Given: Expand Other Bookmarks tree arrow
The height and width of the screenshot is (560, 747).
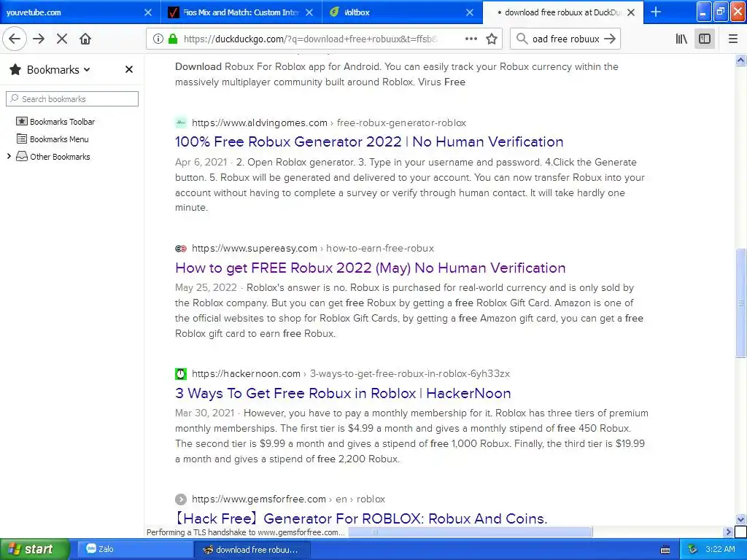Looking at the screenshot, I should pyautogui.click(x=9, y=156).
